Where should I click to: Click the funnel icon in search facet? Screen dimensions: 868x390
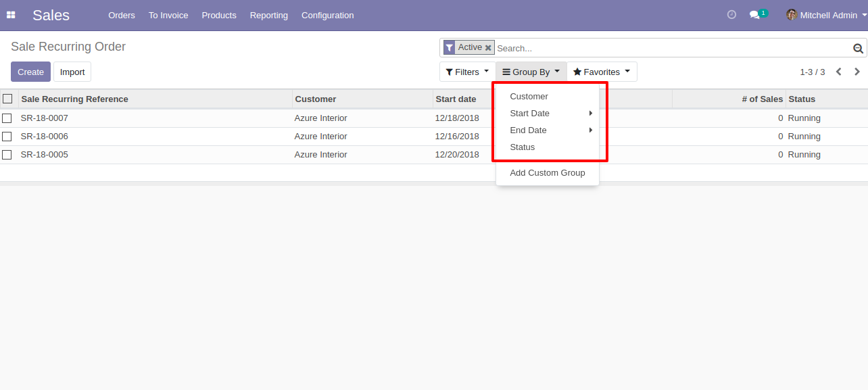(450, 47)
